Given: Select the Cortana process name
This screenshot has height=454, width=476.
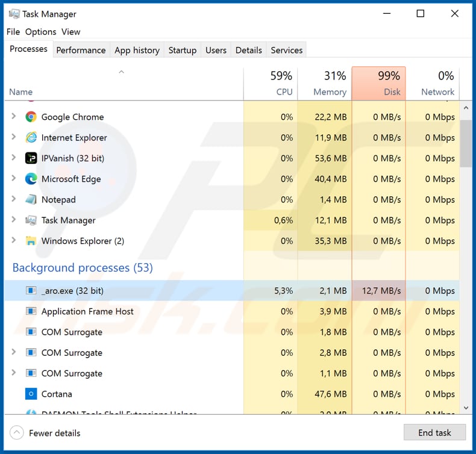Looking at the screenshot, I should (57, 394).
